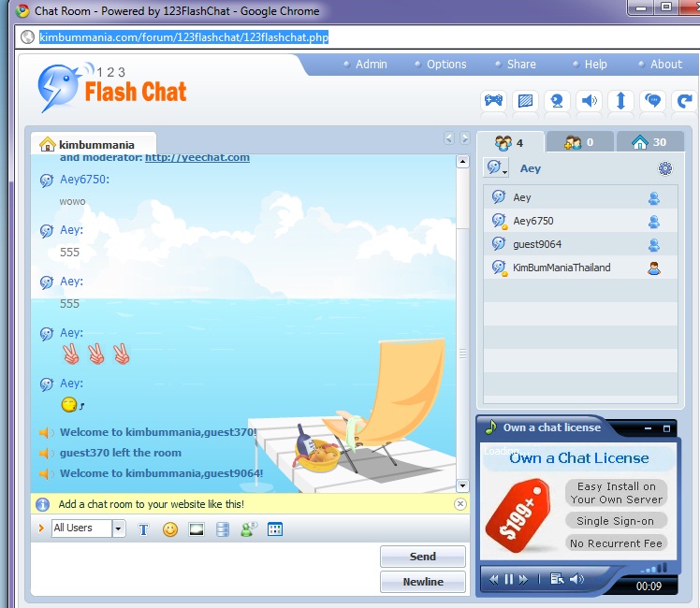Select the kimbummania room tab

pyautogui.click(x=94, y=145)
